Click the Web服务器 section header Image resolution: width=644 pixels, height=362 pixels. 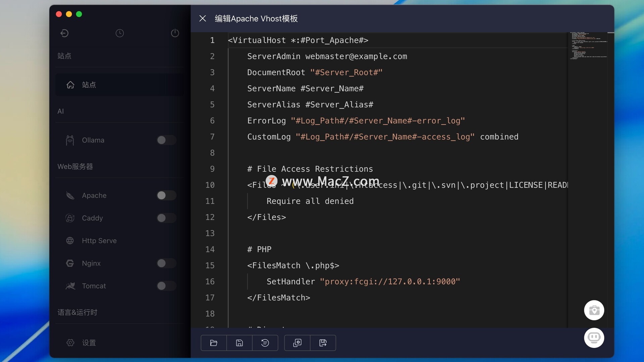[x=75, y=167]
